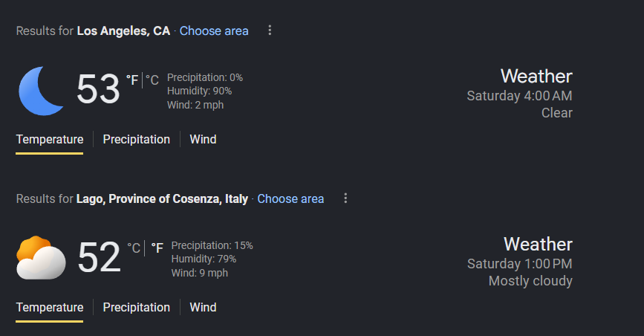Select °C unit for Lago weather
644x336 pixels.
pos(134,248)
